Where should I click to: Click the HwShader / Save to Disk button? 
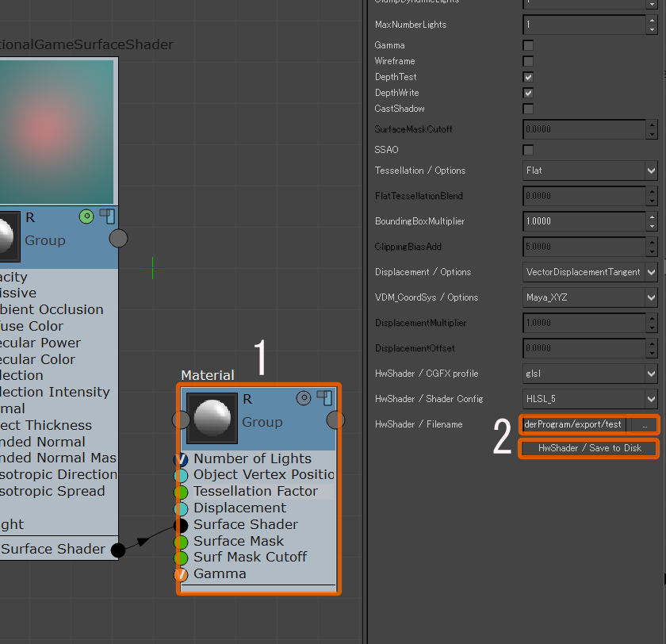tap(590, 448)
